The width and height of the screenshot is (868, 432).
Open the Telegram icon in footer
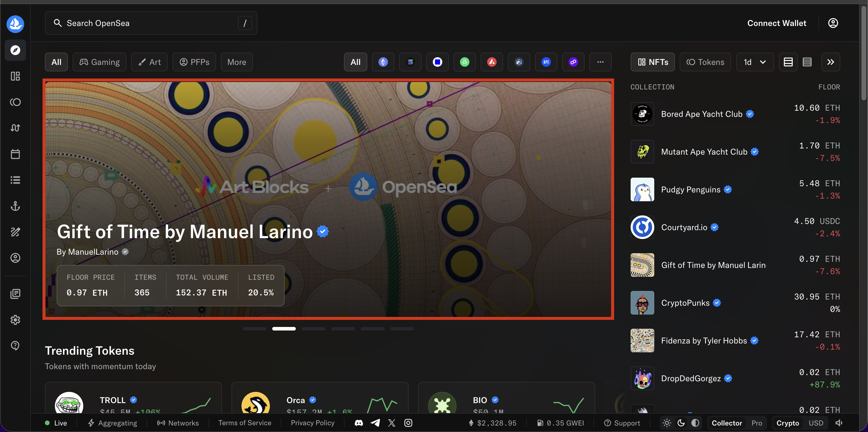click(x=375, y=423)
